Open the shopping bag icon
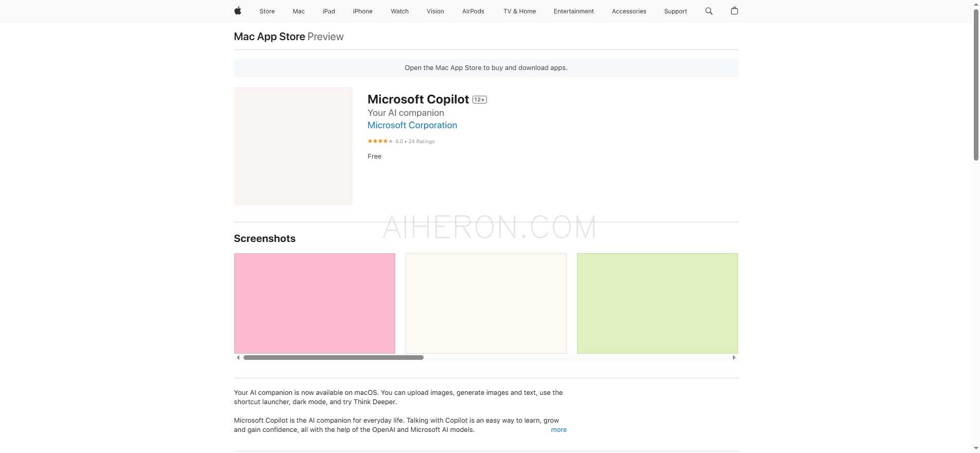Viewport: 980px width, 453px height. coord(734,11)
